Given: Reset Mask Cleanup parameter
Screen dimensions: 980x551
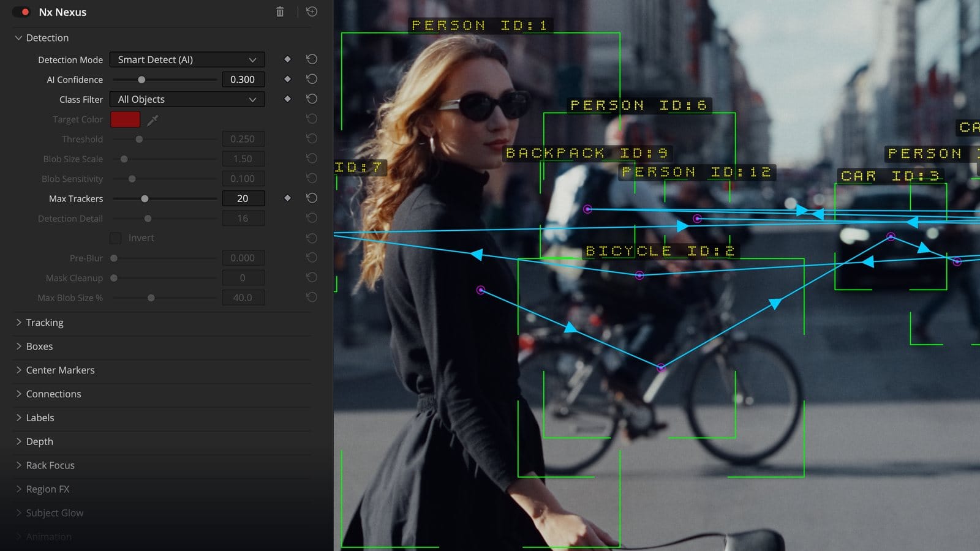Looking at the screenshot, I should click(312, 277).
